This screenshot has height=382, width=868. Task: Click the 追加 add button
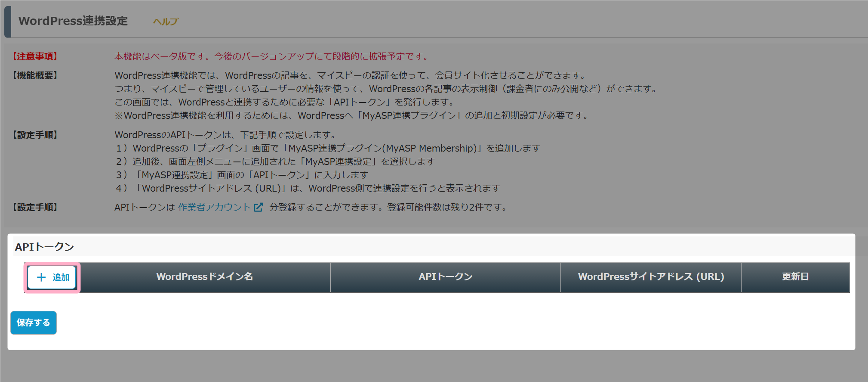point(52,277)
